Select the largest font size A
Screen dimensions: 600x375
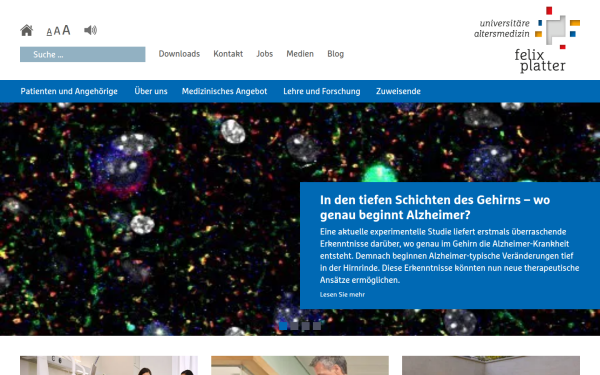pos(66,30)
